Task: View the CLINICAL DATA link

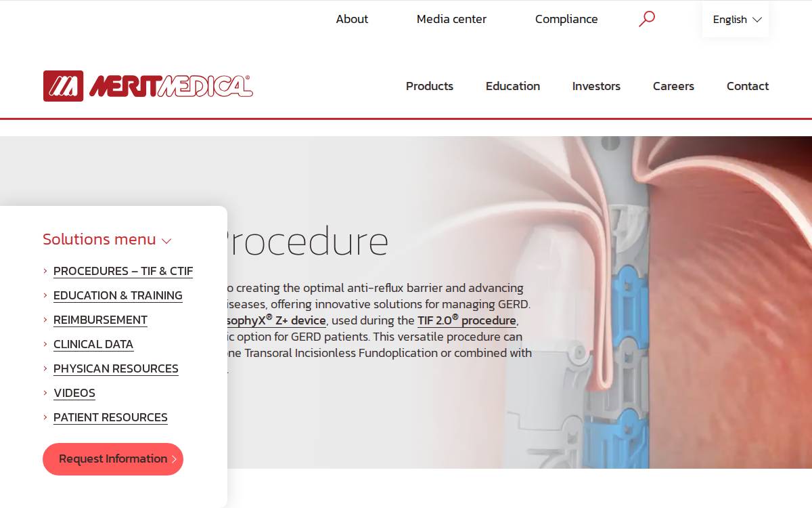Action: click(93, 344)
